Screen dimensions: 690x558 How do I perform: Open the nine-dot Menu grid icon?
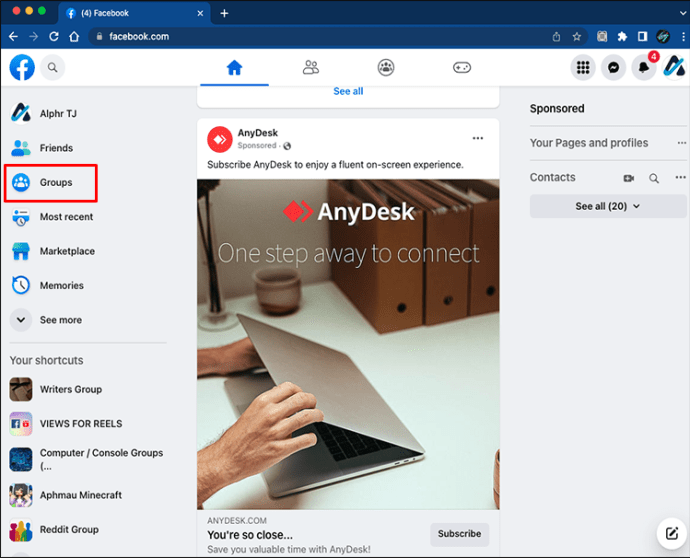(583, 67)
